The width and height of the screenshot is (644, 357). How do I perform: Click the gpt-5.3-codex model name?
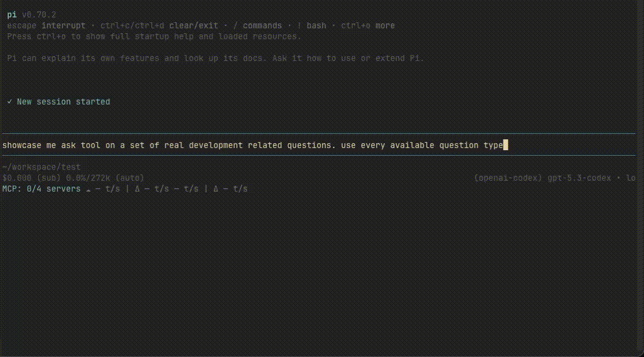coord(579,178)
